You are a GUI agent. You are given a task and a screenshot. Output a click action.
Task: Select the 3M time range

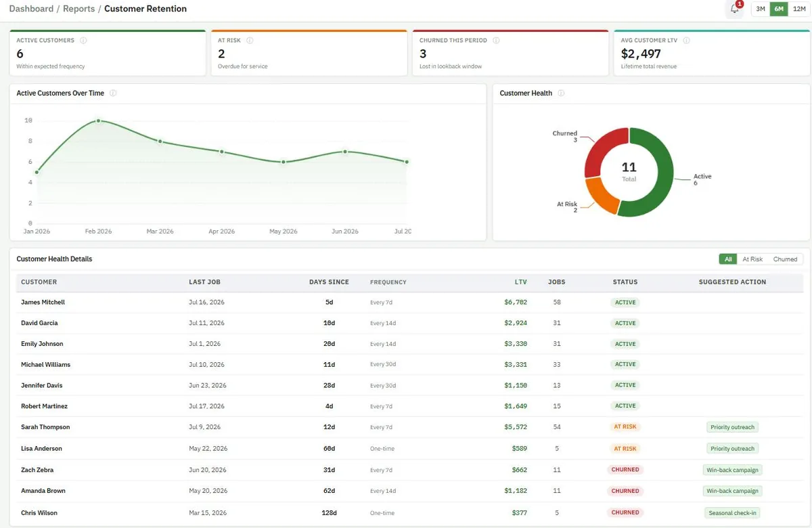click(761, 9)
